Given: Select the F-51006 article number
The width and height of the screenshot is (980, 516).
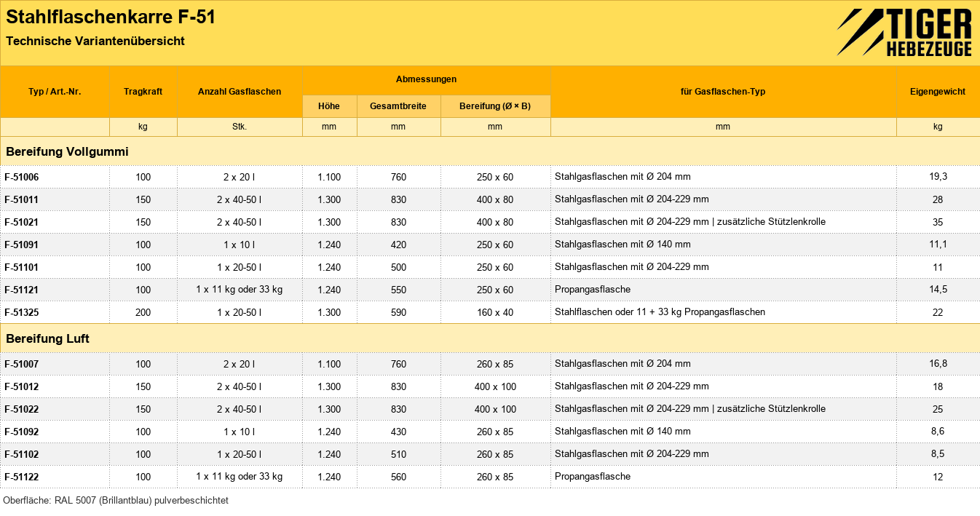Looking at the screenshot, I should pyautogui.click(x=21, y=177).
